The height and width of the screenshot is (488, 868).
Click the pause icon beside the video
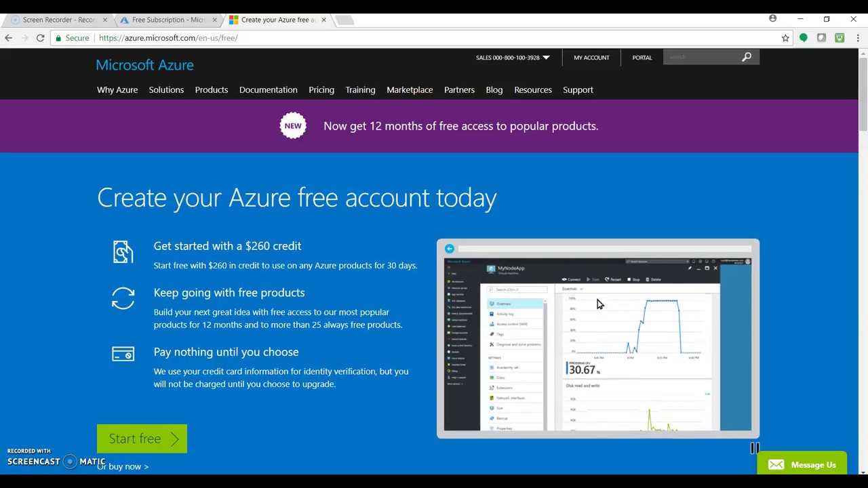[755, 448]
